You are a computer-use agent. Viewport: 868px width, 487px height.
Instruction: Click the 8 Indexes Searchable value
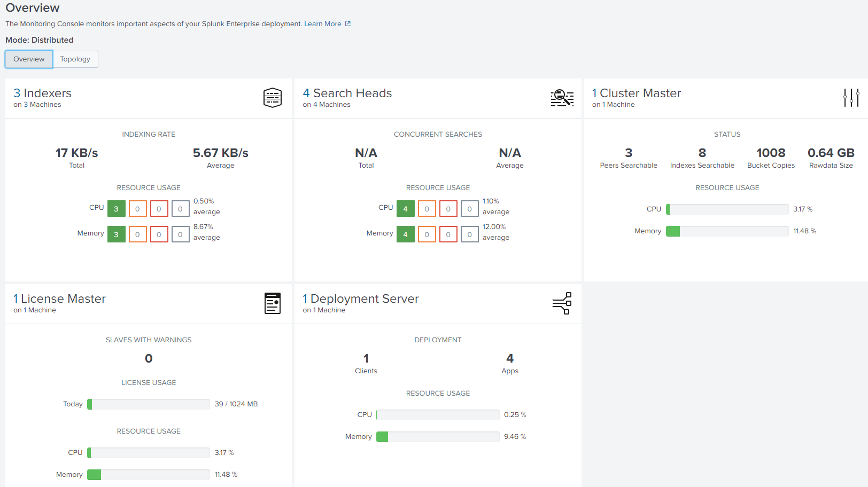coord(702,153)
